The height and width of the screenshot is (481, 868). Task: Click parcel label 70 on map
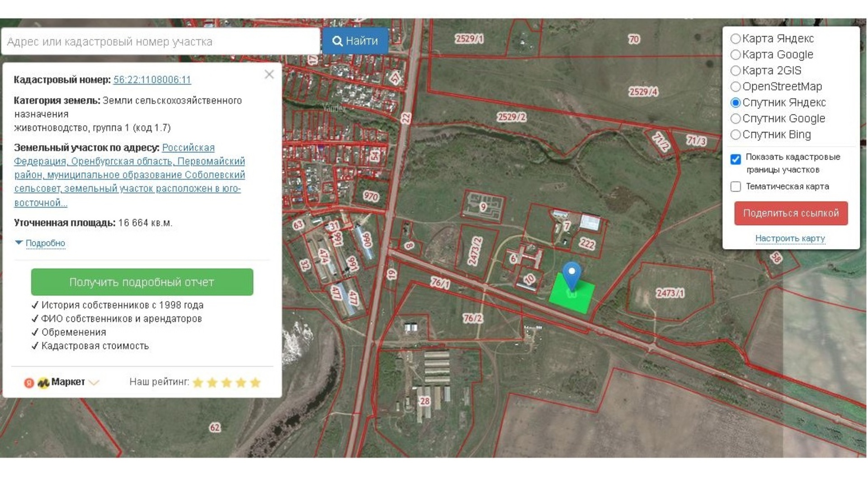pos(634,39)
